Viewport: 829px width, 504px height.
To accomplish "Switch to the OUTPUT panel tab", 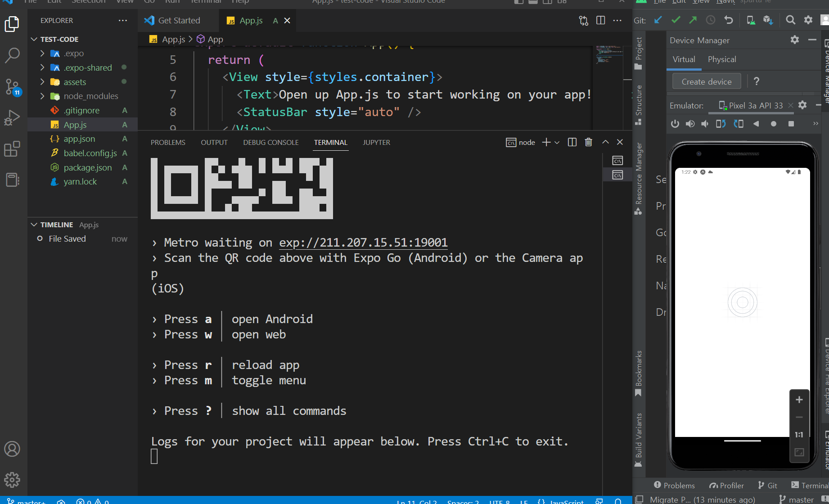I will pyautogui.click(x=214, y=142).
